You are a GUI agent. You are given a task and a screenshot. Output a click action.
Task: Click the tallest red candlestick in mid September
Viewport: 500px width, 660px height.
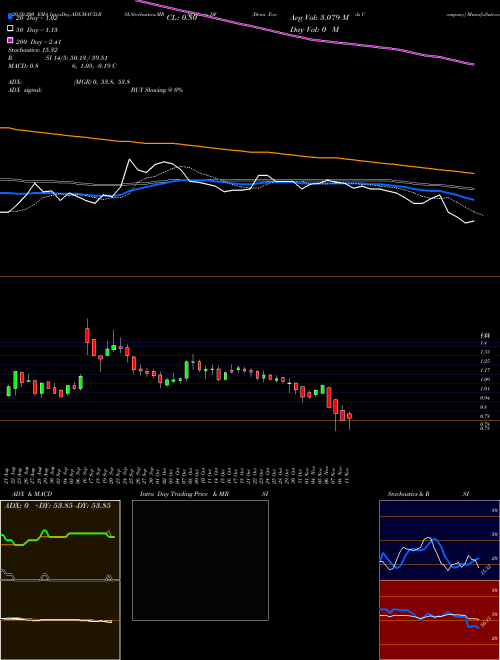coord(87,335)
